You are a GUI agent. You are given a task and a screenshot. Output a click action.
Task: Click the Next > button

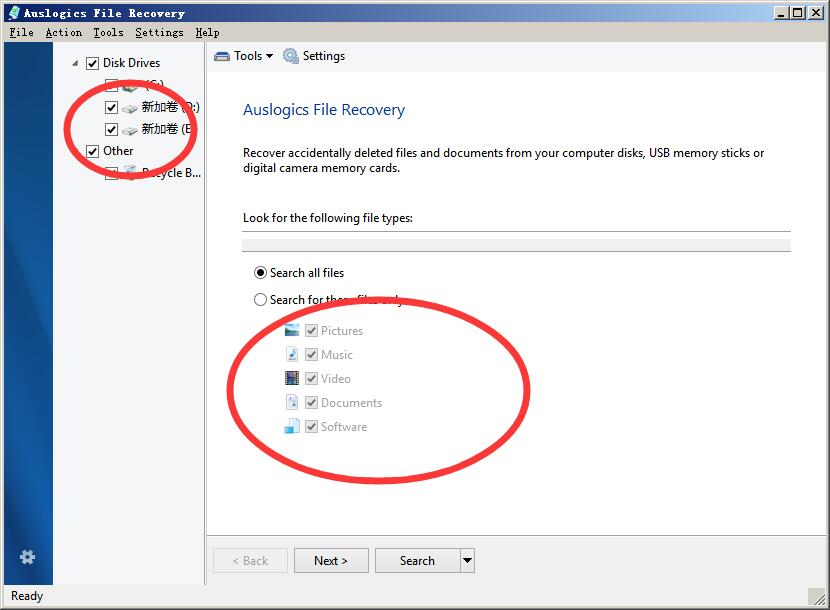coord(331,560)
